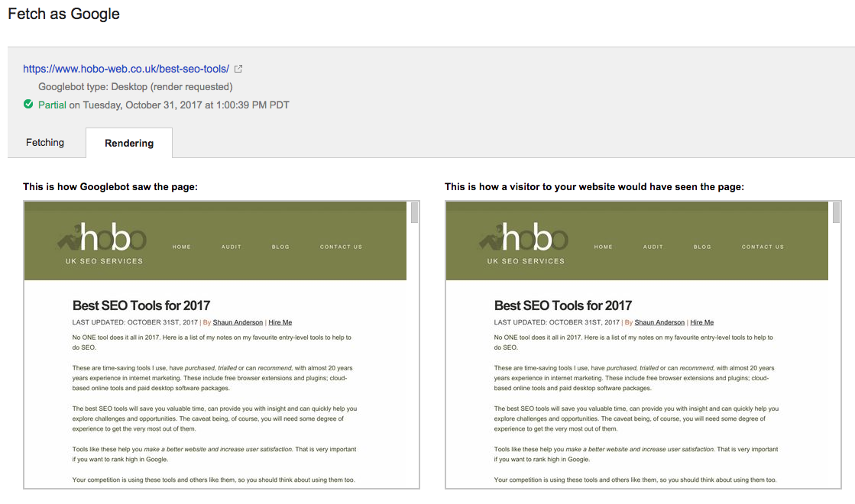Viewport: 855px width, 504px height.
Task: Click 'Best SEO Tools for 2017' heading in Googlebot preview
Action: coord(141,305)
